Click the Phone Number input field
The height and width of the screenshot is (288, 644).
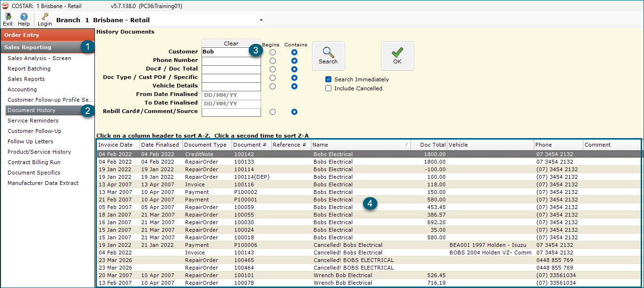[x=231, y=61]
